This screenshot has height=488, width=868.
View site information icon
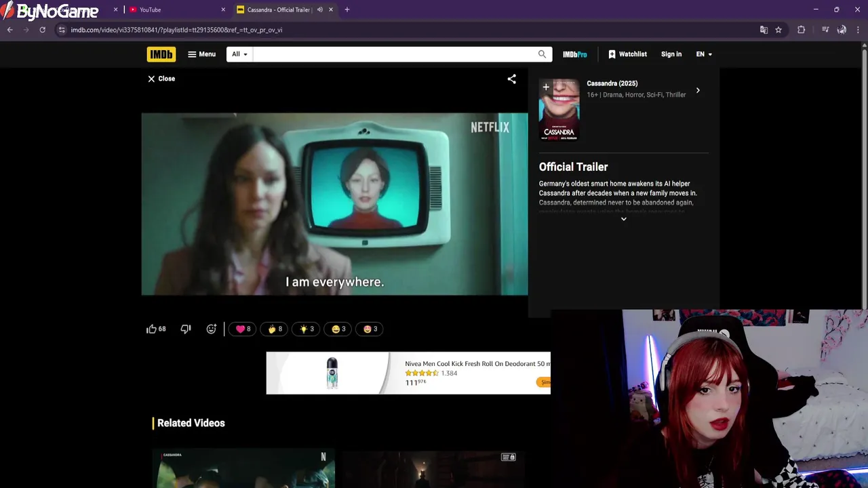(x=62, y=30)
